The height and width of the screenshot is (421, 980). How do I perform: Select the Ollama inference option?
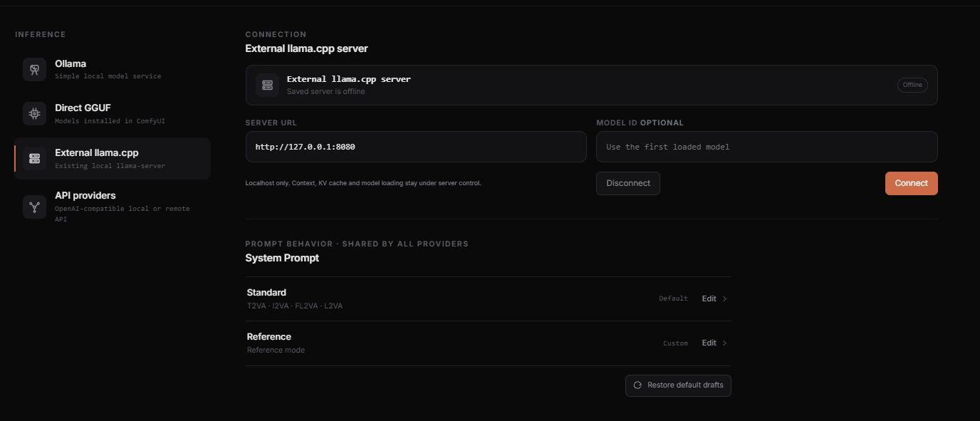pyautogui.click(x=113, y=69)
